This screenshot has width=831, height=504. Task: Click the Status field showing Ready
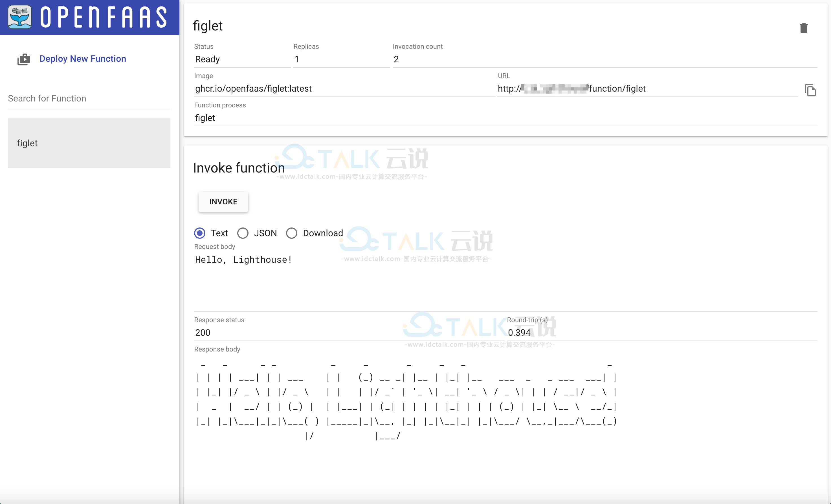[207, 59]
